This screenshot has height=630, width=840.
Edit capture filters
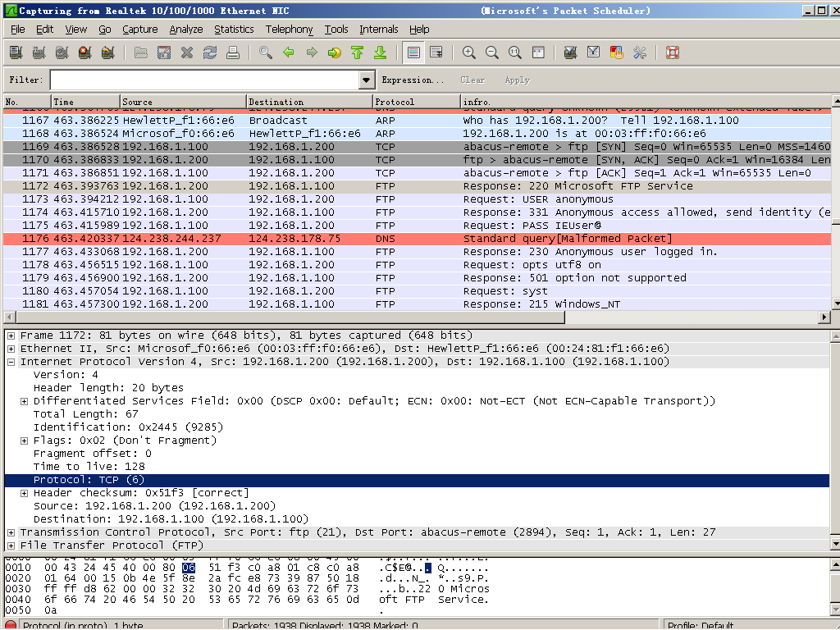[x=571, y=52]
